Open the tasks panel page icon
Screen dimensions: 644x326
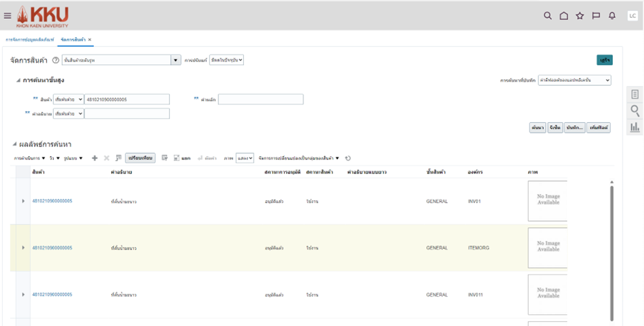[634, 95]
